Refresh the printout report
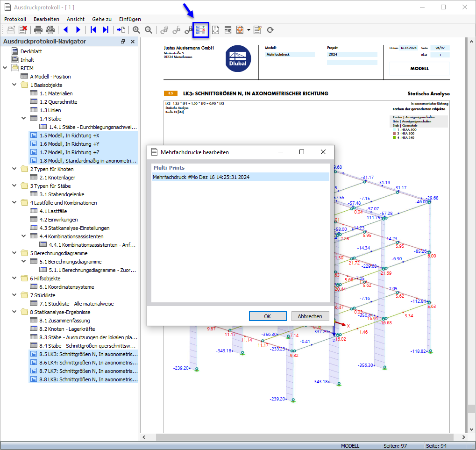Image resolution: width=476 pixels, height=450 pixels. [x=270, y=30]
